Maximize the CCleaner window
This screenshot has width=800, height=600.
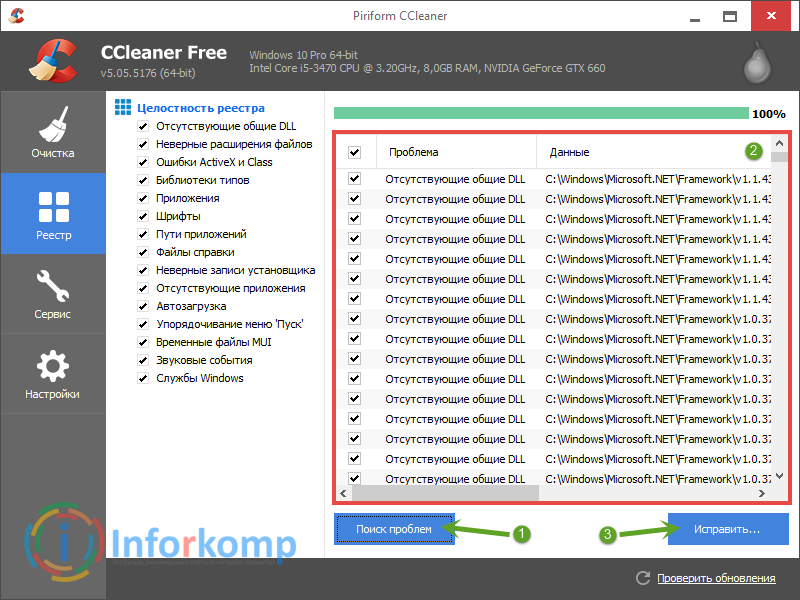pyautogui.click(x=730, y=16)
